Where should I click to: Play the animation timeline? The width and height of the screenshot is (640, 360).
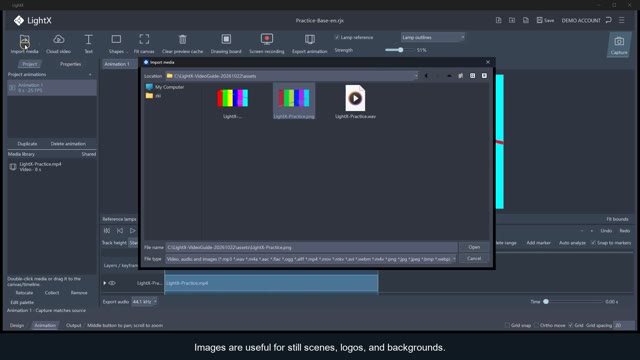click(133, 231)
